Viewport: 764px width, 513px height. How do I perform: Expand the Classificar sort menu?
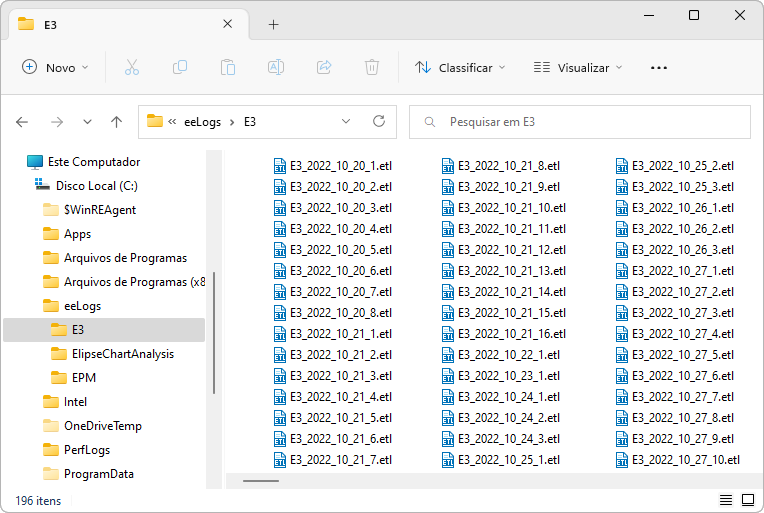[x=460, y=67]
